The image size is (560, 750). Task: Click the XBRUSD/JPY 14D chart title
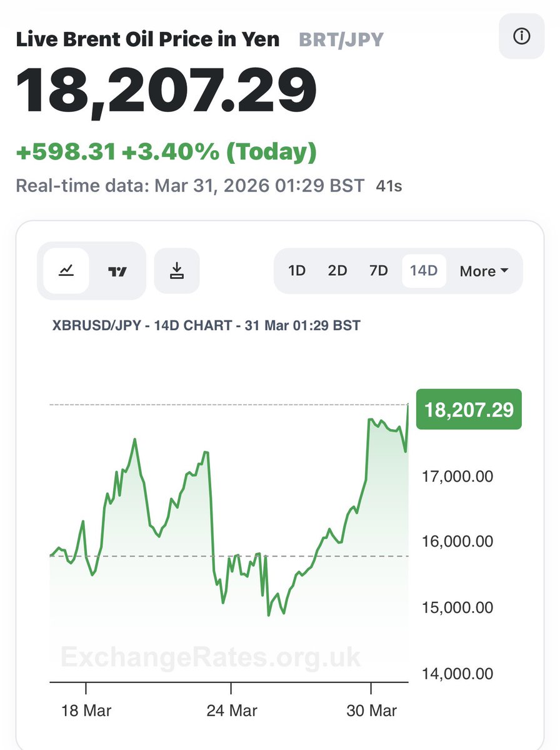click(x=206, y=325)
